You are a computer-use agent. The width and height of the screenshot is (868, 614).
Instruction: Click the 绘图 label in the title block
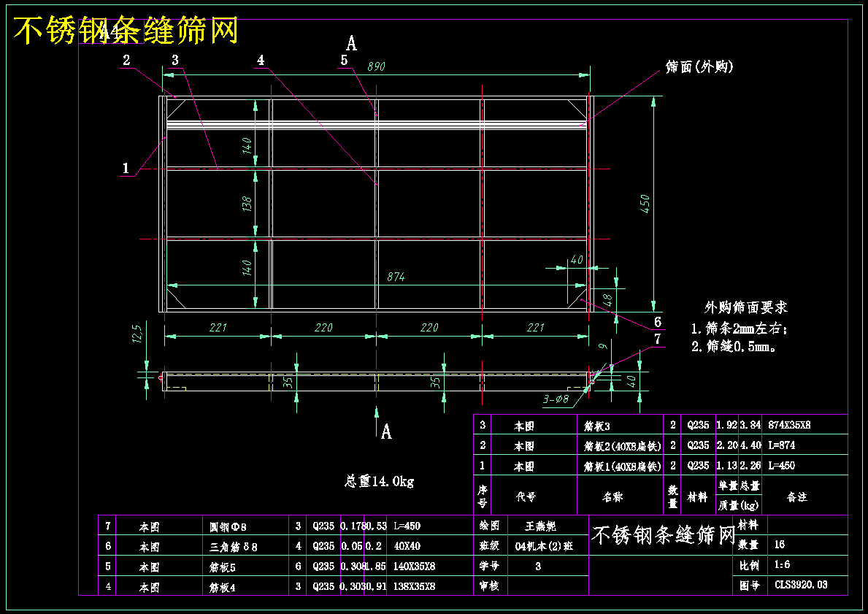(x=489, y=526)
